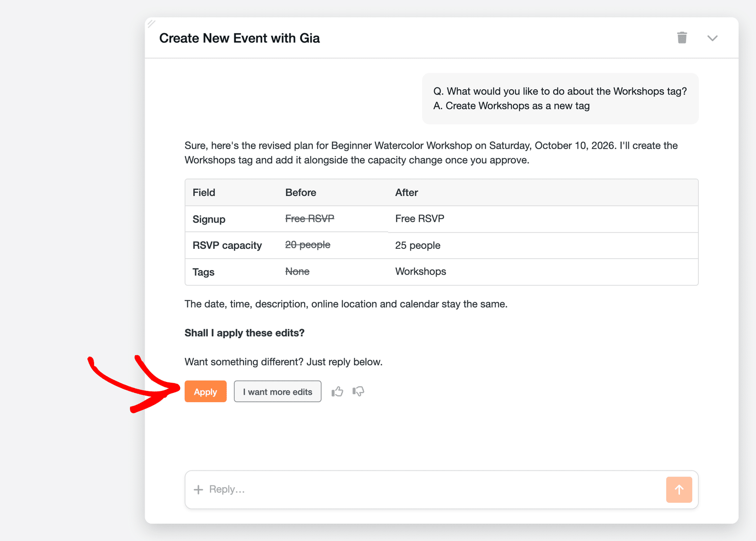Click the struck-through 'Free RSVP' value
Screen dimensions: 756x541
[309, 219]
